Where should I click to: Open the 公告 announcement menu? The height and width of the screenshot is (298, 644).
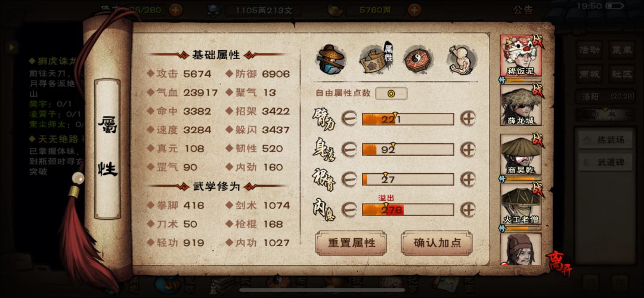point(523,10)
